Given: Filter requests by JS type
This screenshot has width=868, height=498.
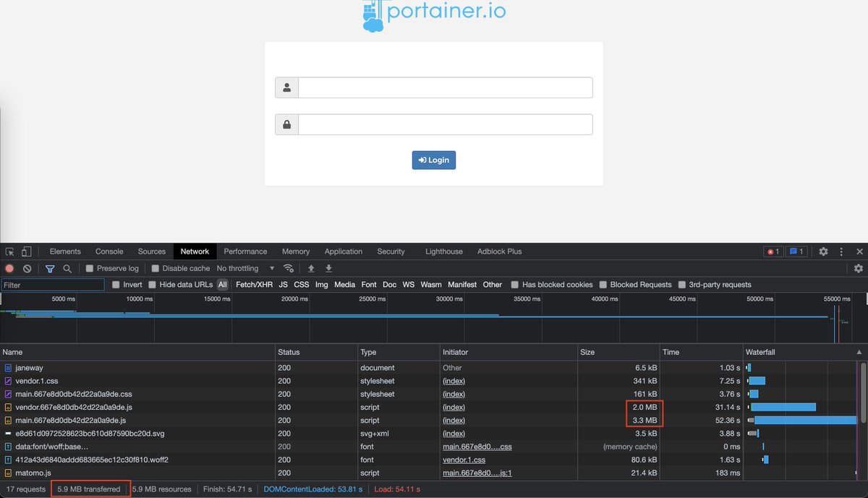Looking at the screenshot, I should pos(284,285).
